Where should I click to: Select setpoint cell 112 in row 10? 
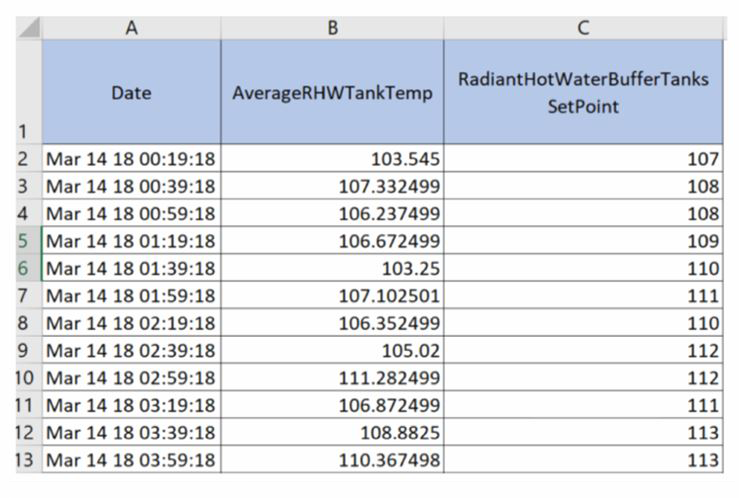583,377
